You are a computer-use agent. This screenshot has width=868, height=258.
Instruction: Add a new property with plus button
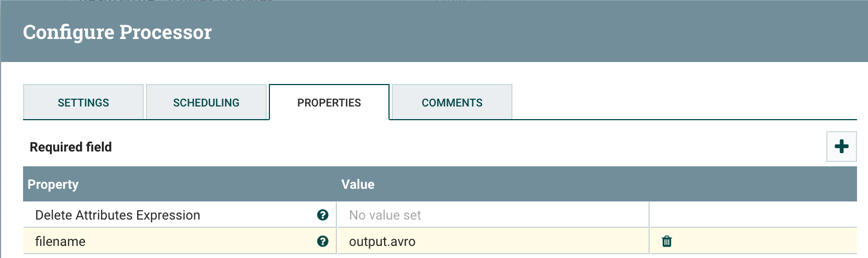(x=841, y=147)
